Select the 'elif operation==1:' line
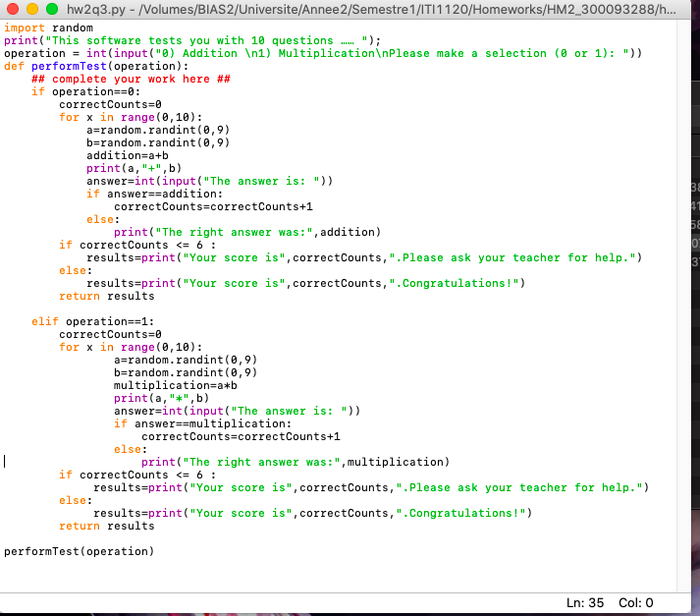This screenshot has width=700, height=616. (93, 321)
